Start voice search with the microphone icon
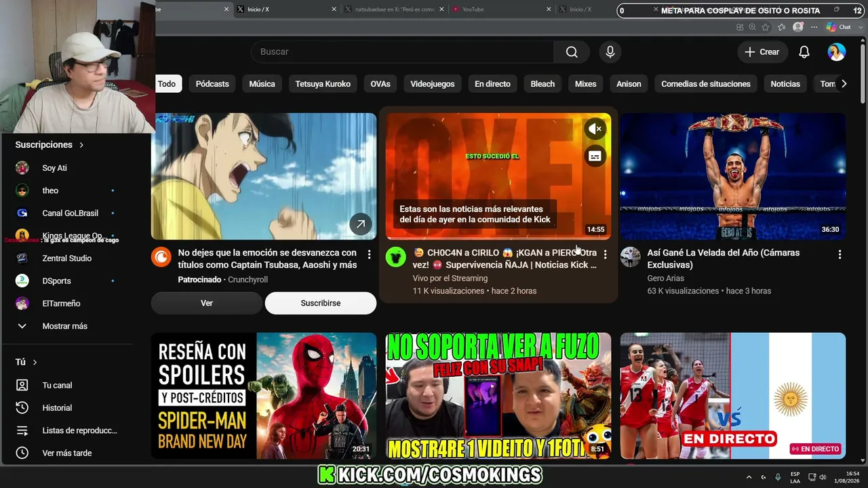 pyautogui.click(x=610, y=52)
